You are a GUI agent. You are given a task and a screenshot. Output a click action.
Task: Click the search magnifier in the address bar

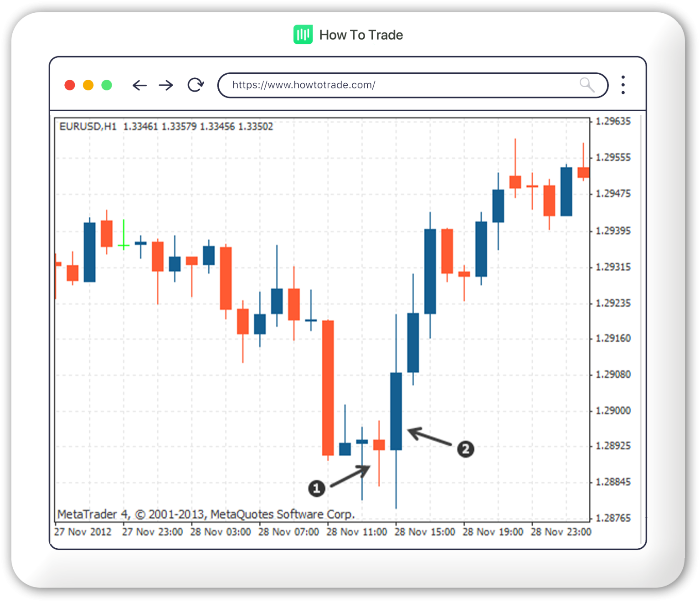pyautogui.click(x=587, y=85)
